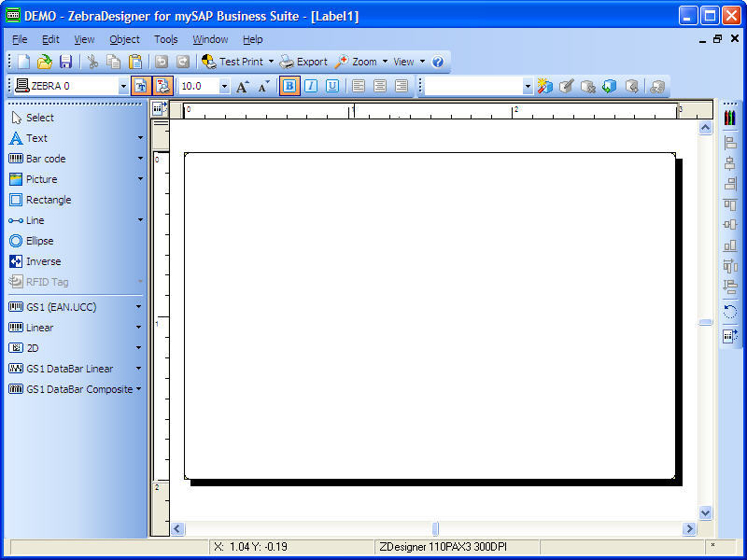Choose the Bar code tool
The height and width of the screenshot is (560, 747).
point(45,159)
